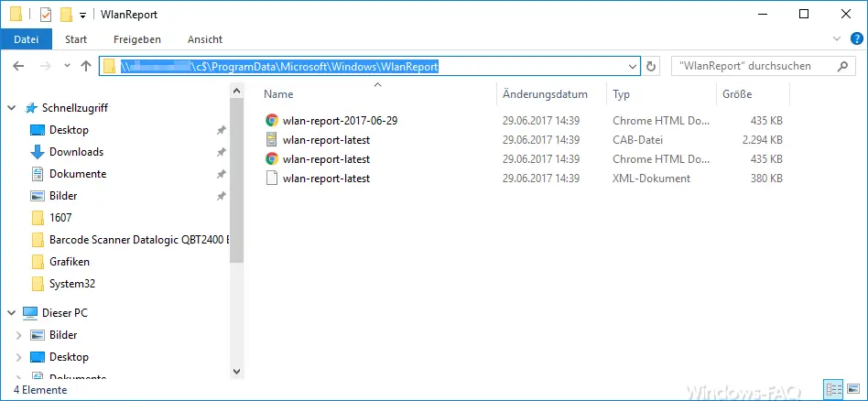Click Chrome icon of 435 KB wlan-report-latest
The height and width of the screenshot is (401, 868).
pos(271,159)
